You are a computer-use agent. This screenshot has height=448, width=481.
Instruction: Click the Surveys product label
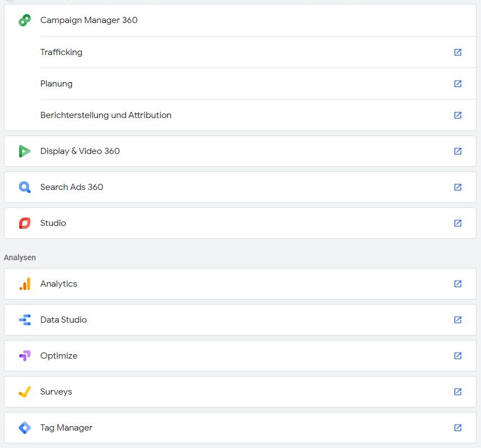(x=56, y=392)
